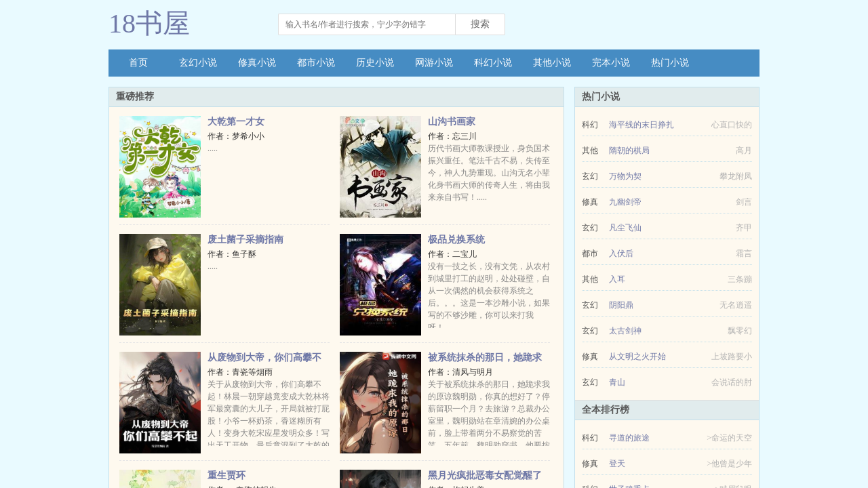Select author name 攀龙附凤
This screenshot has width=868, height=488.
(x=736, y=176)
